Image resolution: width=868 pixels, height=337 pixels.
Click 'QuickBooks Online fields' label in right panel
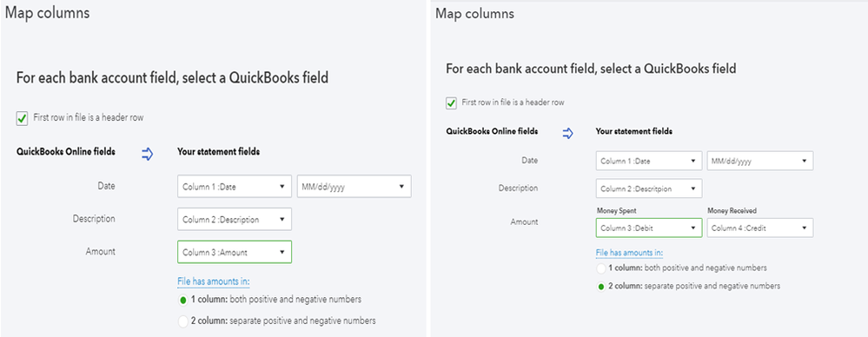coord(492,132)
